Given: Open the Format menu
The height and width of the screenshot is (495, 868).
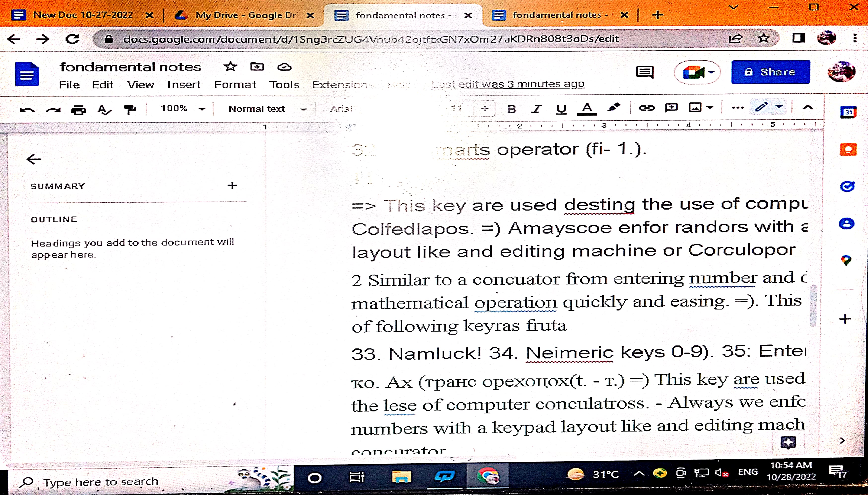Looking at the screenshot, I should tap(235, 85).
